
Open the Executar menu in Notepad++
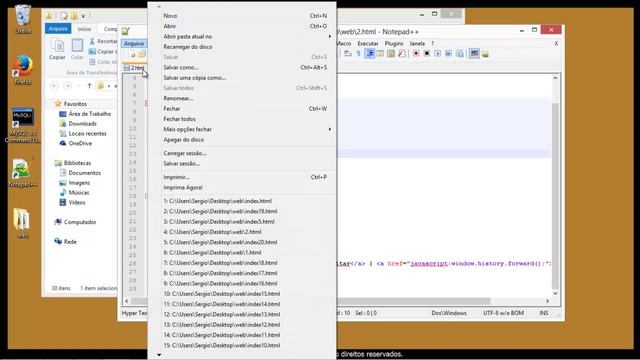(368, 43)
